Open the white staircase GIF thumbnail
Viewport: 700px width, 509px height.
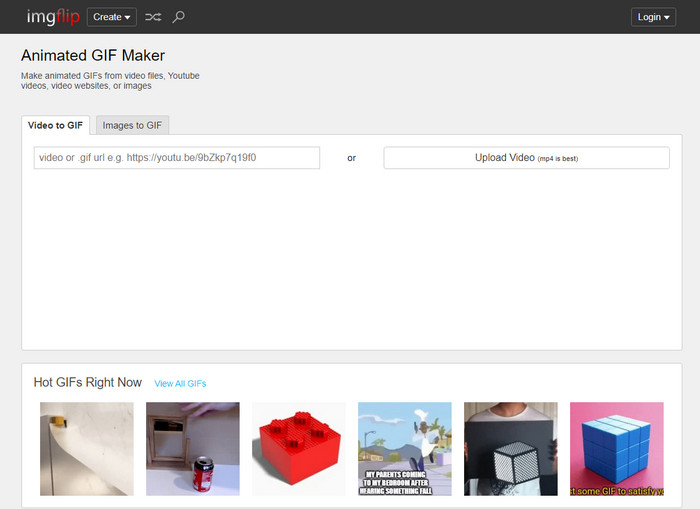click(x=87, y=449)
